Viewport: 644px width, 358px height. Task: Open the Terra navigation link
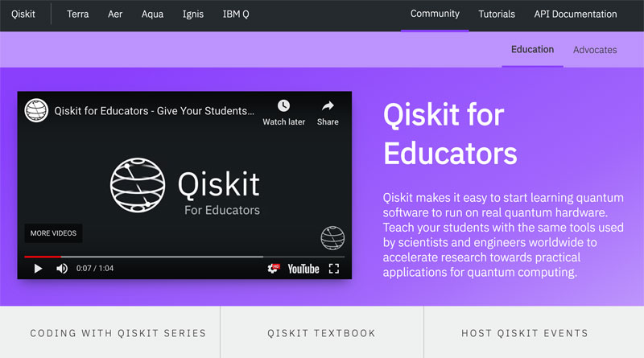(77, 14)
